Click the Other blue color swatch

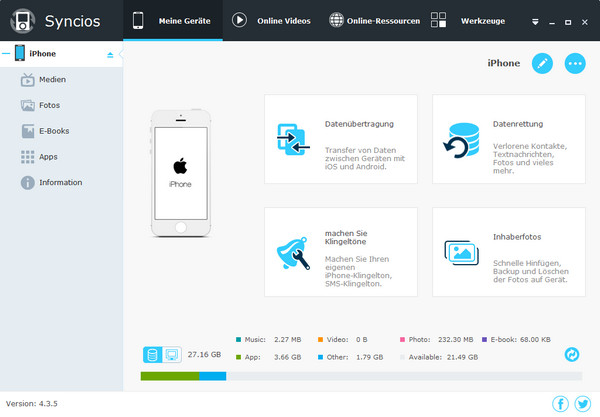coord(320,357)
